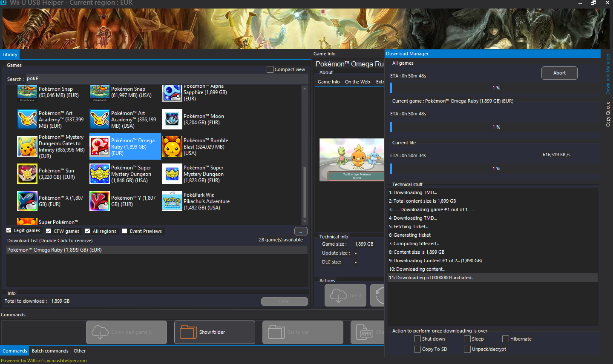Viewport: 613px width, 364px height.
Task: Untick the Legit games checkbox
Action: point(9,230)
